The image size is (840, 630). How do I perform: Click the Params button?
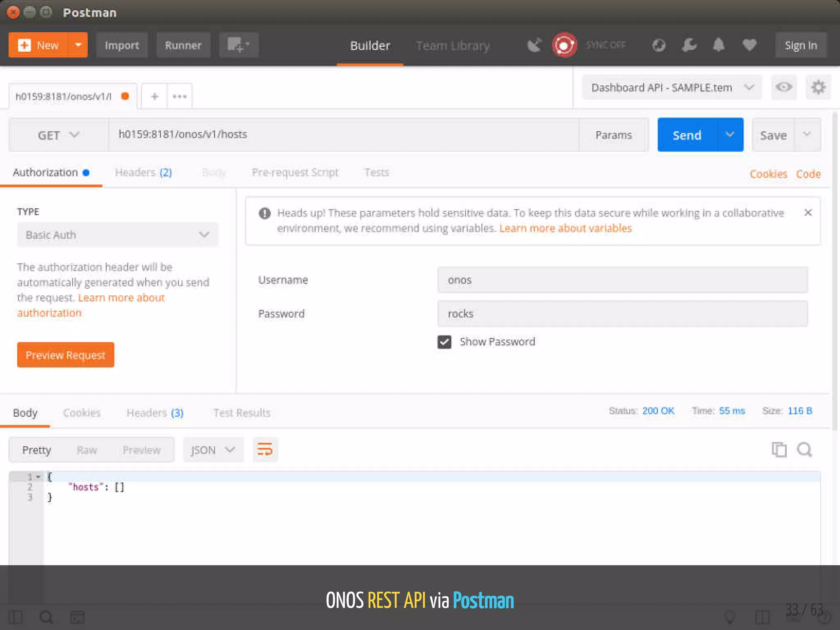tap(614, 135)
